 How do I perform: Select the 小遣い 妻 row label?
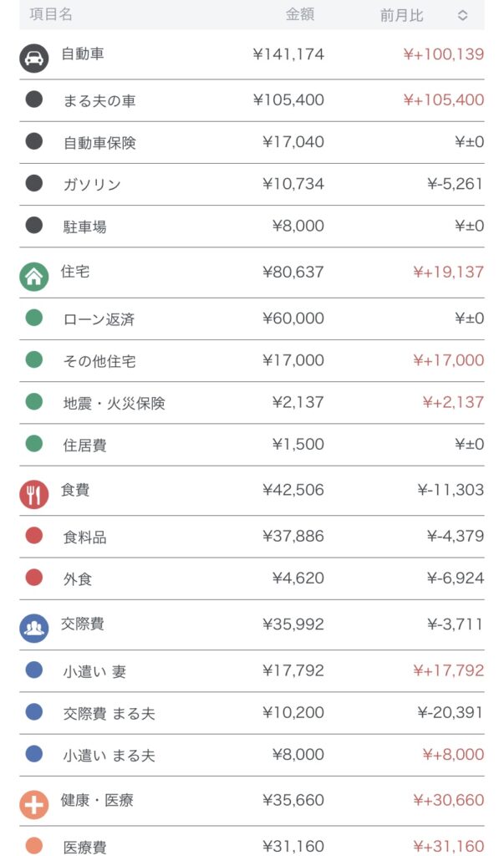click(94, 671)
